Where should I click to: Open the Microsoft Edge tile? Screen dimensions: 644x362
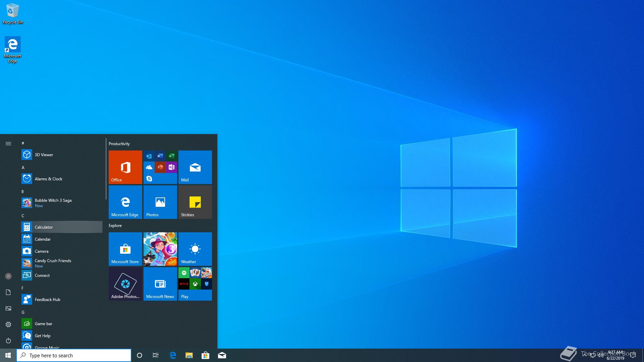pyautogui.click(x=125, y=202)
